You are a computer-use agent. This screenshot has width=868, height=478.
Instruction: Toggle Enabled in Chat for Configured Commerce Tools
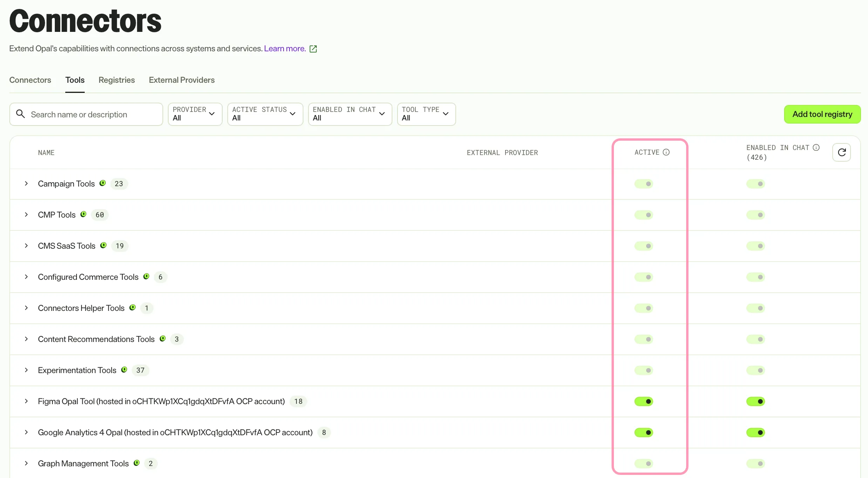point(756,277)
